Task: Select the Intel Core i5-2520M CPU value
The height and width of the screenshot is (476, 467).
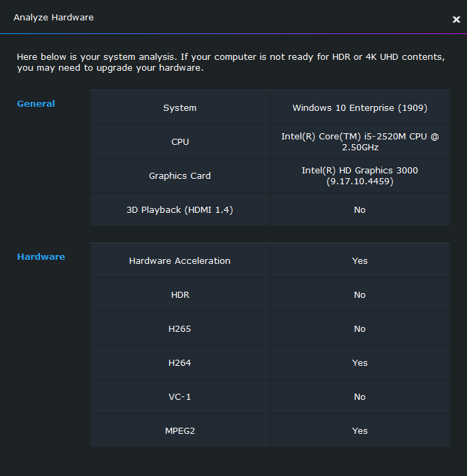Action: click(360, 141)
